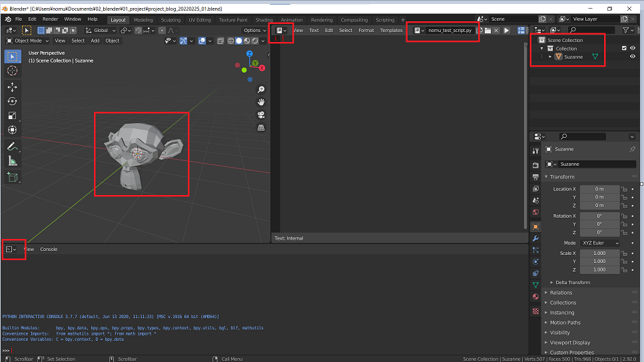This screenshot has width=644, height=362.
Task: Select the Select Box tool
Action: tap(13, 57)
